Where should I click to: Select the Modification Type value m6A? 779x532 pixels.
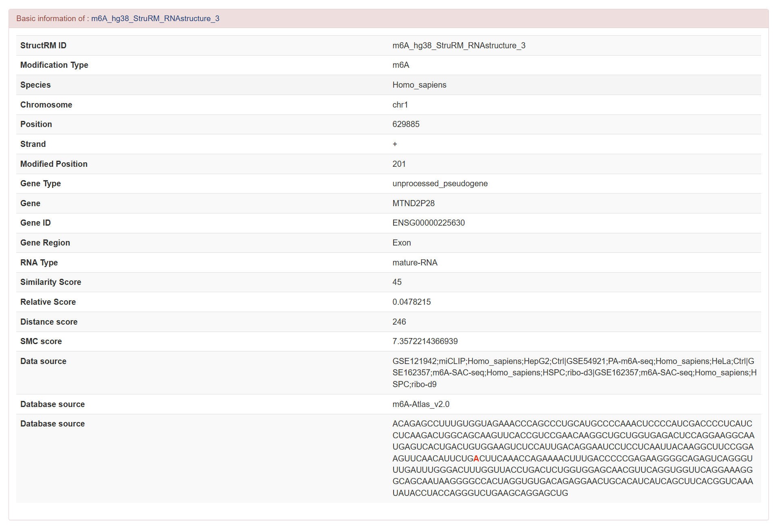(400, 65)
